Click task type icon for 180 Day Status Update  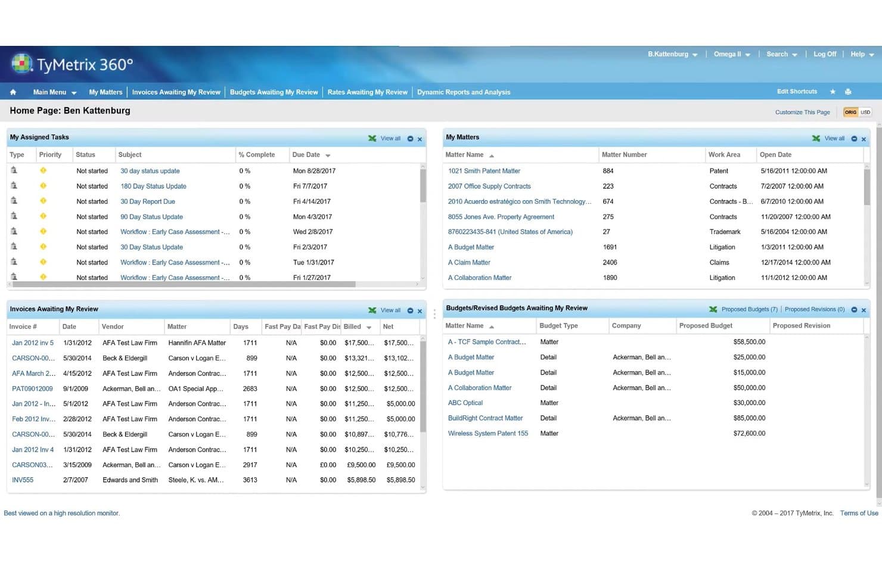click(14, 185)
